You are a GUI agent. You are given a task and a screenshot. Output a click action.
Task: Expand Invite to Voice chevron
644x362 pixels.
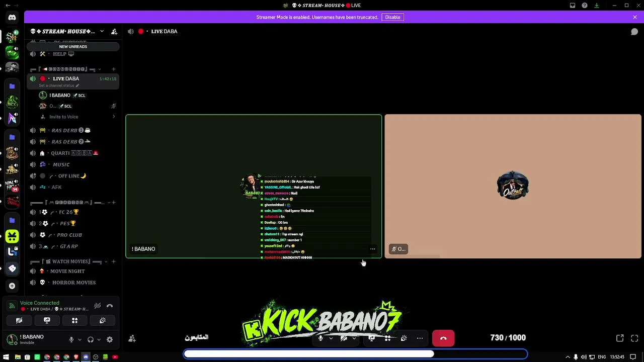tap(113, 117)
